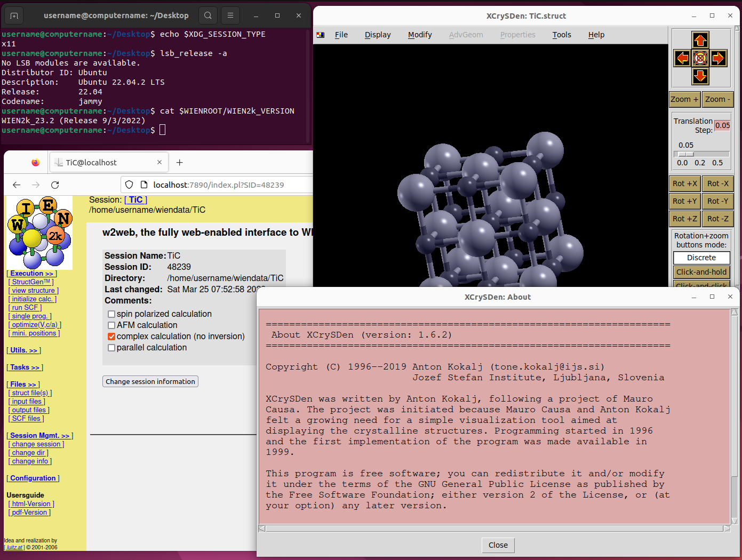Expand the Utils. >> section
The image size is (742, 560).
[x=24, y=350]
